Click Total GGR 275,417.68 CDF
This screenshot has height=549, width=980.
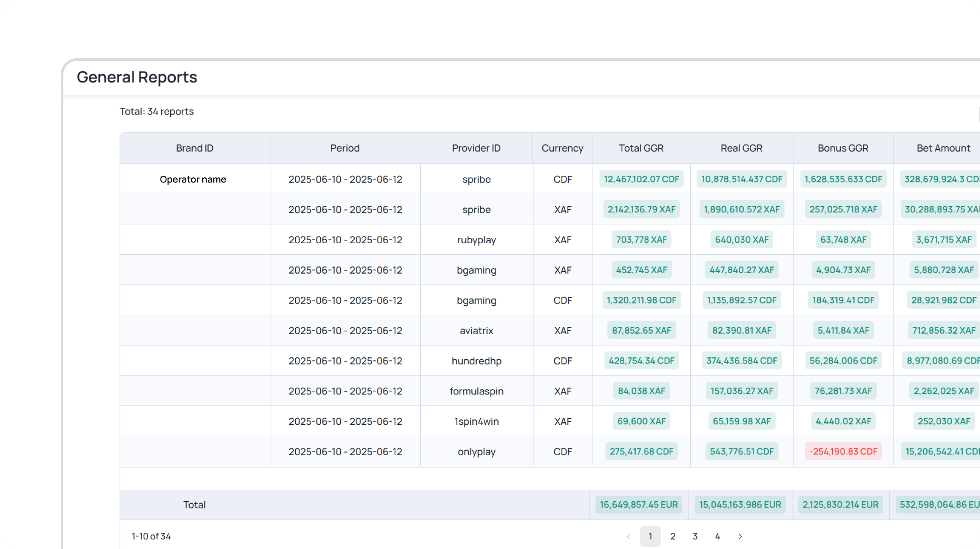[x=642, y=451]
